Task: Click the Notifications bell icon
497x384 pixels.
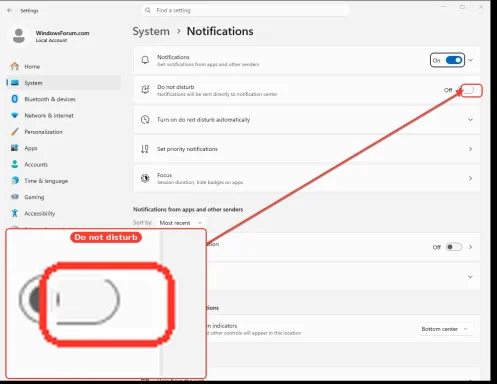Action: (x=145, y=60)
